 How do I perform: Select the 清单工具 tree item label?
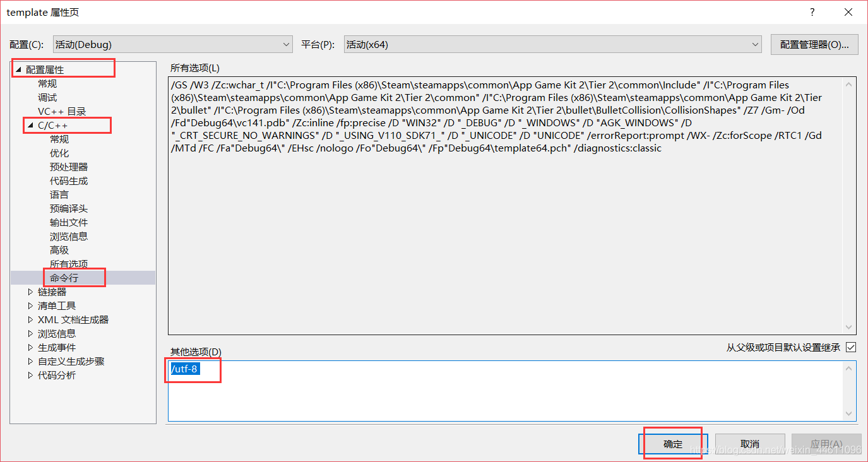(x=57, y=306)
